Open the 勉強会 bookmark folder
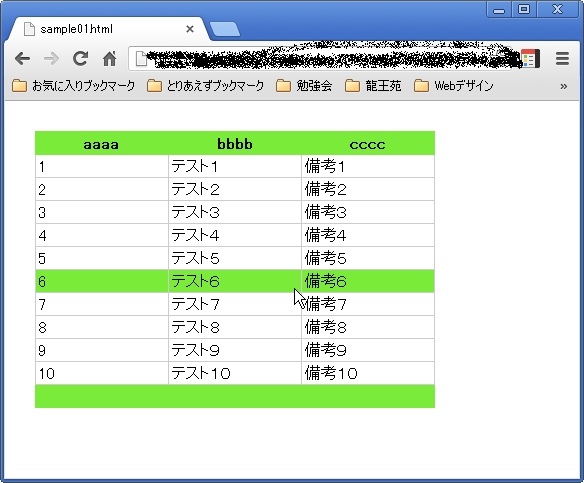 (304, 86)
